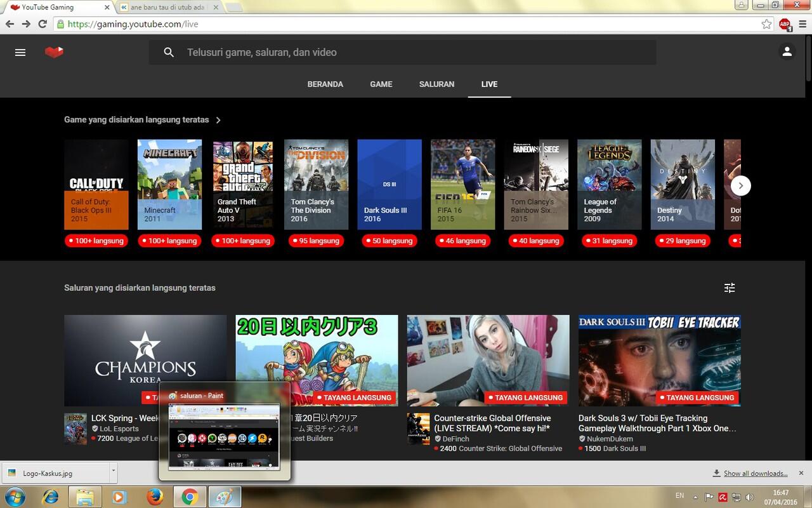Viewport: 812px width, 508px height.
Task: Reload the page
Action: tap(43, 24)
